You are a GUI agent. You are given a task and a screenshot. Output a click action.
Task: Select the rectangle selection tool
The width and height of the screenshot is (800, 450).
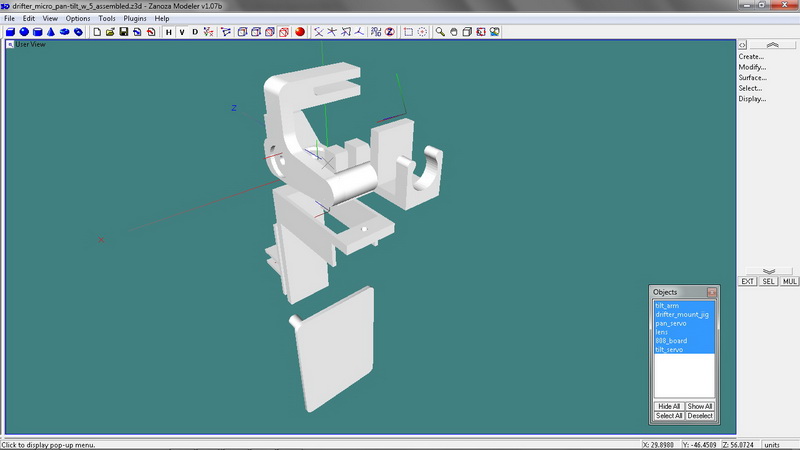(408, 32)
